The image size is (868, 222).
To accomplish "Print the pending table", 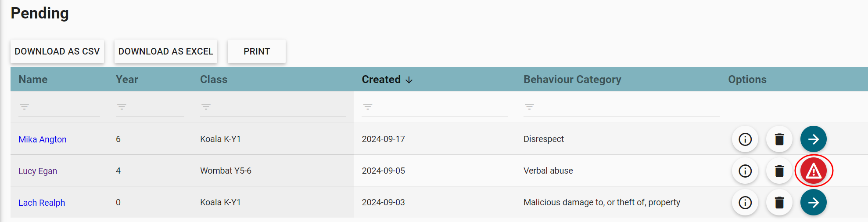I will click(x=257, y=51).
